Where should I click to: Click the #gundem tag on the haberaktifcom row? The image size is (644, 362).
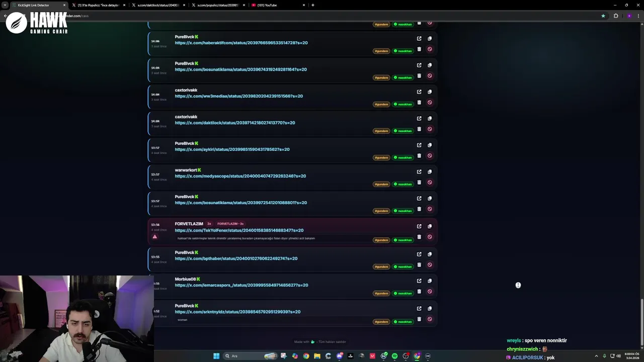coord(381,51)
